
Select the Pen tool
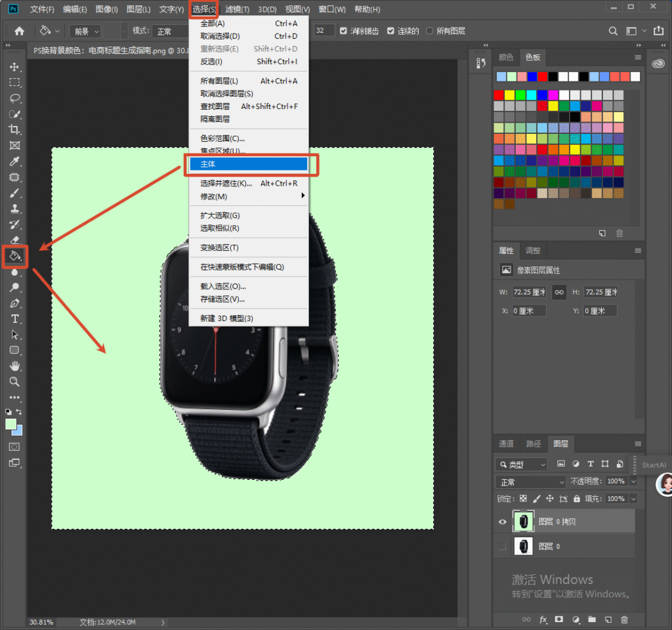14,303
